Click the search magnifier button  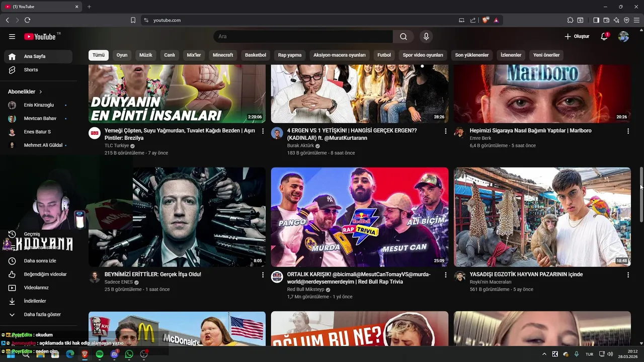pos(404,37)
